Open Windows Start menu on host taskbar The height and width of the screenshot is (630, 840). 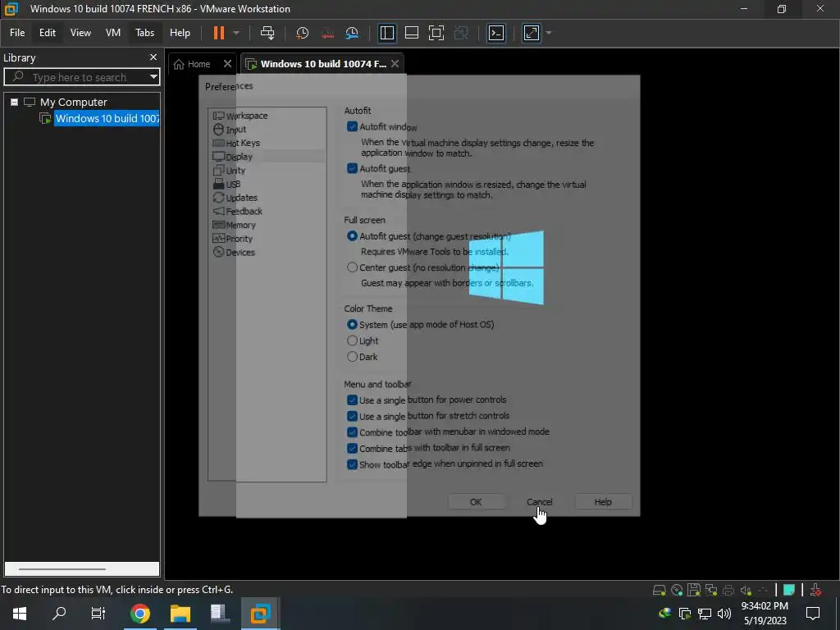point(20,614)
